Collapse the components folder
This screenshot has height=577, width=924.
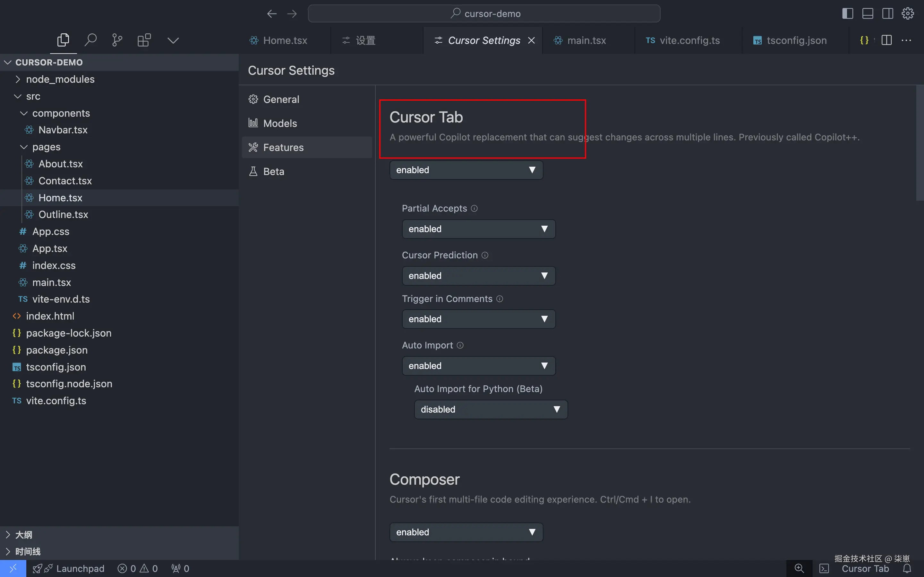point(61,113)
